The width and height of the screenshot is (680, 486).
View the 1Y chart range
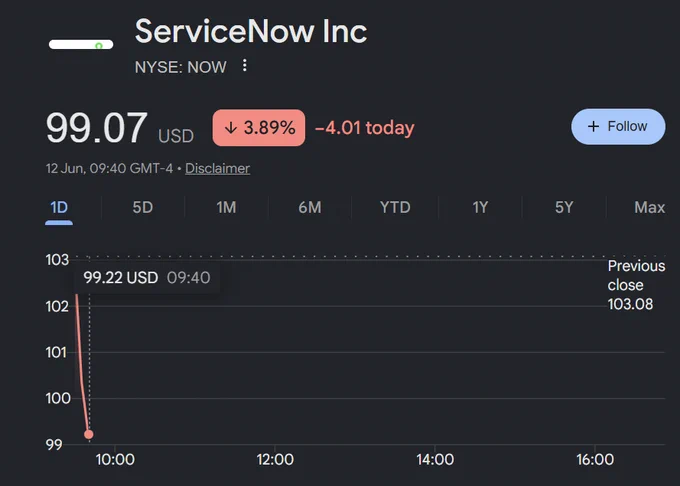click(480, 207)
